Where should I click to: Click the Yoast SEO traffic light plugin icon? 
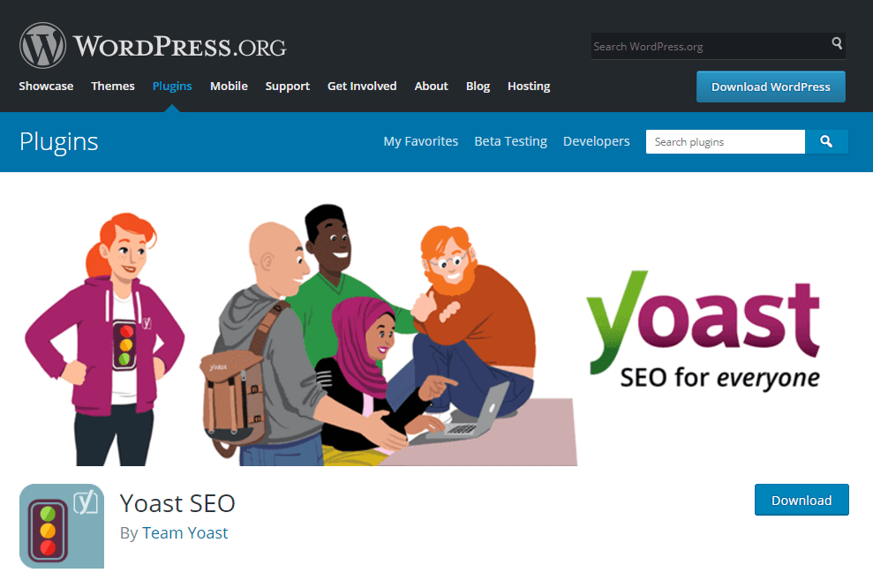[62, 526]
